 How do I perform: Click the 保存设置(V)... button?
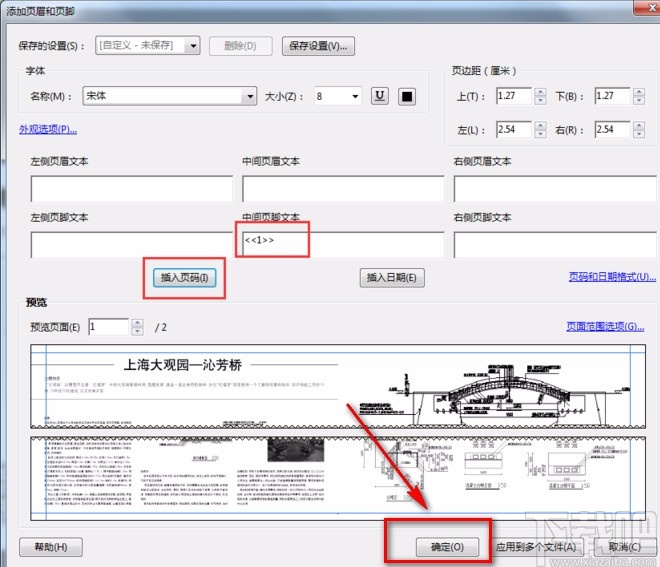[318, 46]
